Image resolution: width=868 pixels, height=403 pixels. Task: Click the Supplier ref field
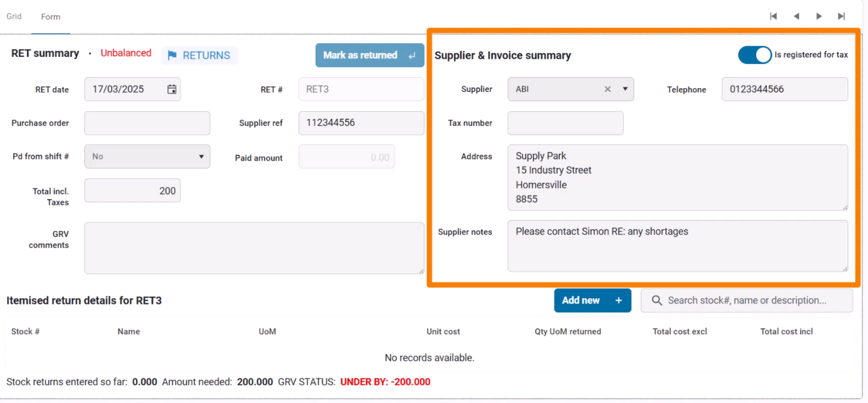[361, 123]
